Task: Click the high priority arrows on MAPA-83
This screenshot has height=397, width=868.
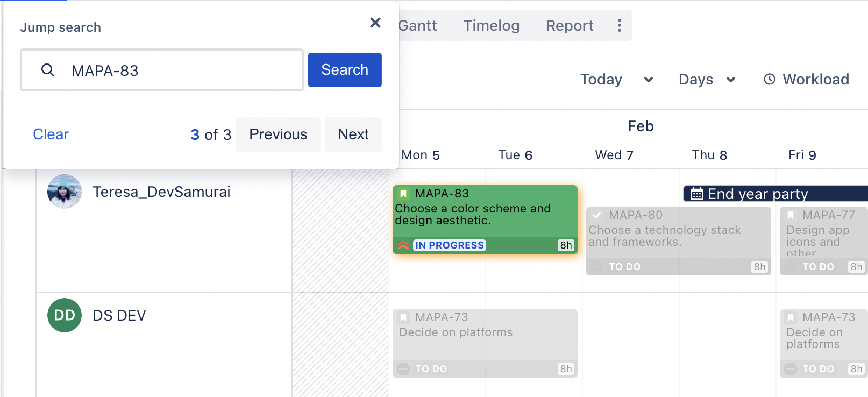Action: 403,245
